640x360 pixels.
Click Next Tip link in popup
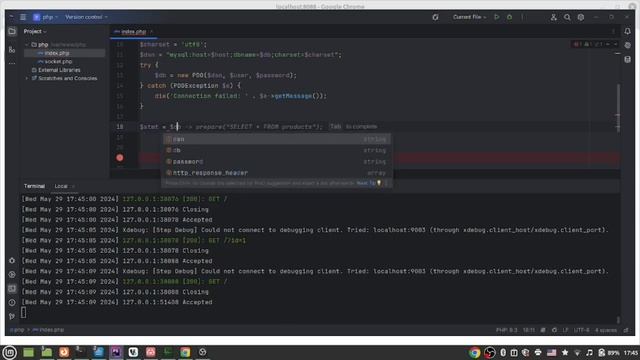[366, 183]
